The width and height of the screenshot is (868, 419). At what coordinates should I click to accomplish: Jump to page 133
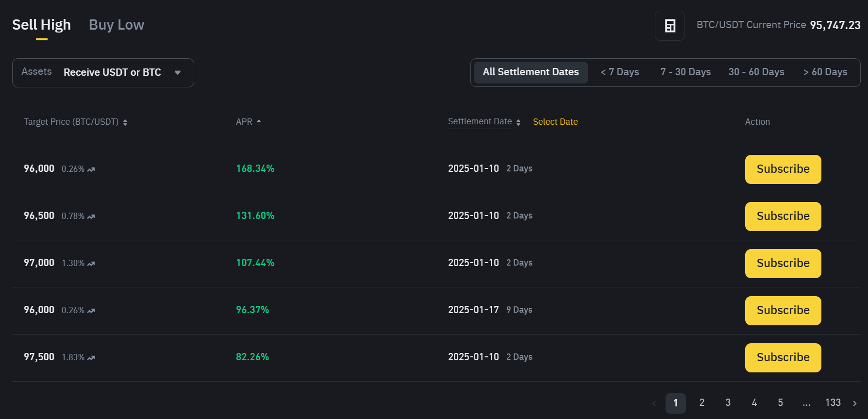click(833, 403)
